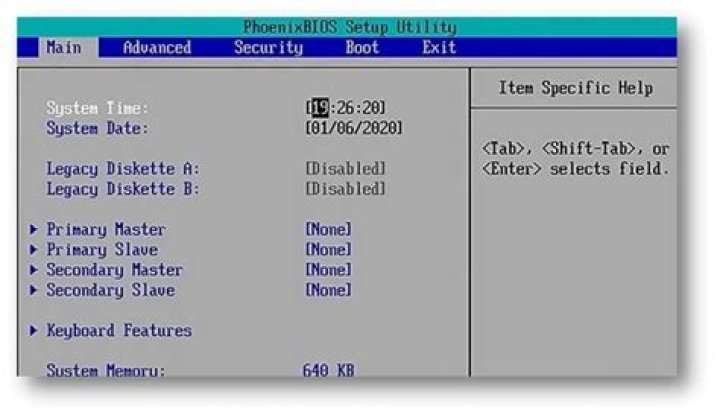The image size is (720, 418).
Task: Click the Item Specific Help heading
Action: click(576, 87)
